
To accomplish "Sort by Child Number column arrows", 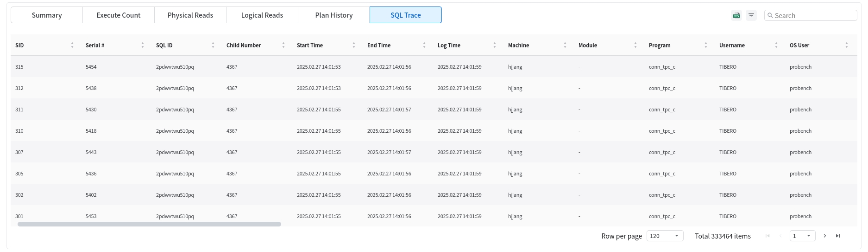I will point(283,45).
